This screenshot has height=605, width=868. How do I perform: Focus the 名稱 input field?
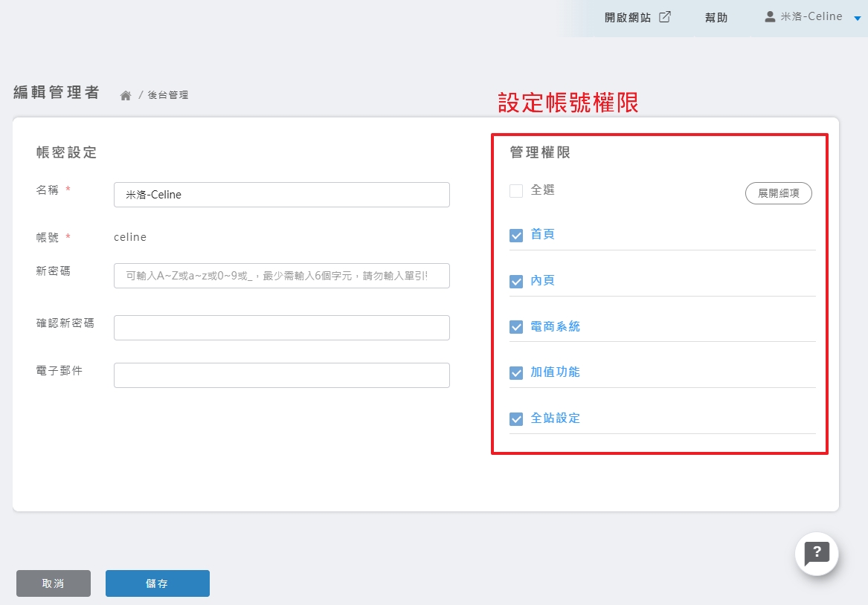pos(281,195)
